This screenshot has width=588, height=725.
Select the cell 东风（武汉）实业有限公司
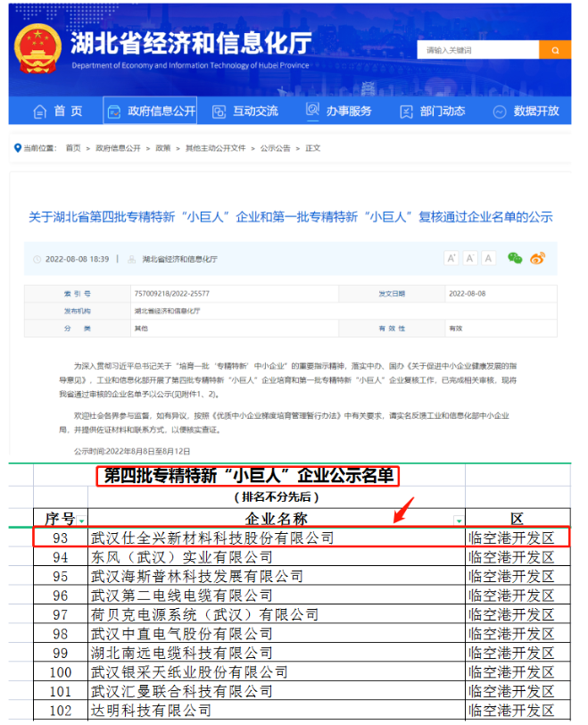pos(277,557)
